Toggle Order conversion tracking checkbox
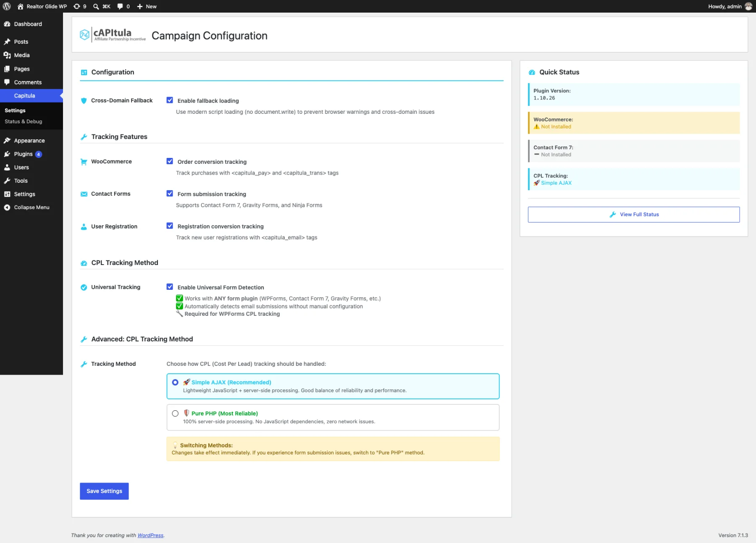The height and width of the screenshot is (543, 756). tap(170, 161)
